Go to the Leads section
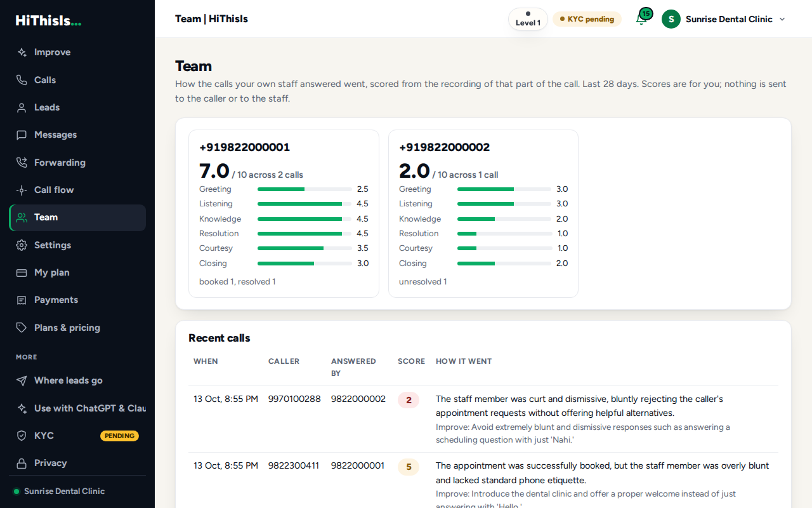 pos(77,107)
